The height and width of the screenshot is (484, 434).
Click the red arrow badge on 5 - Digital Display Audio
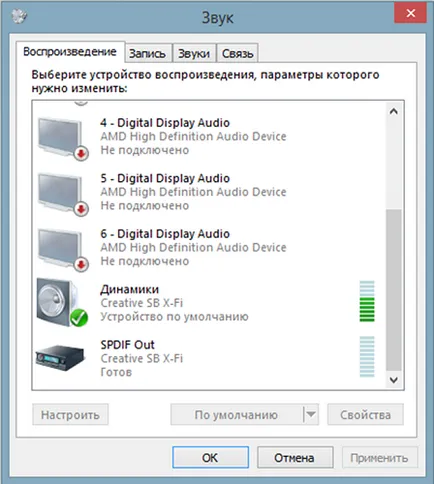(81, 209)
